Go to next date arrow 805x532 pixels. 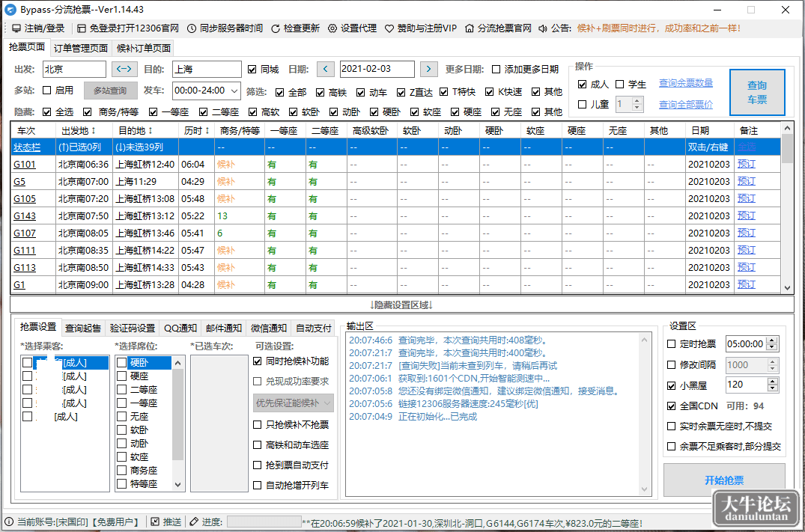pos(428,69)
